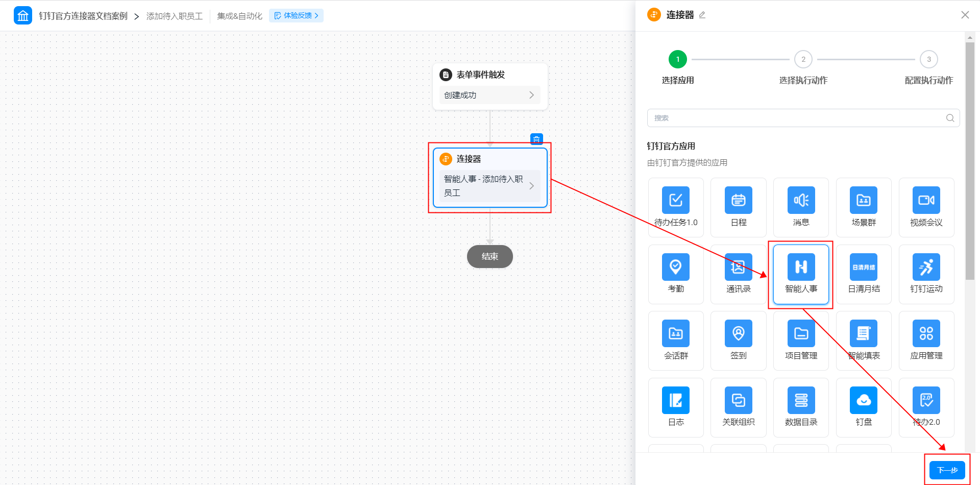Focus the 搜索 app search field
Viewport: 980px width, 485px height.
(803, 118)
